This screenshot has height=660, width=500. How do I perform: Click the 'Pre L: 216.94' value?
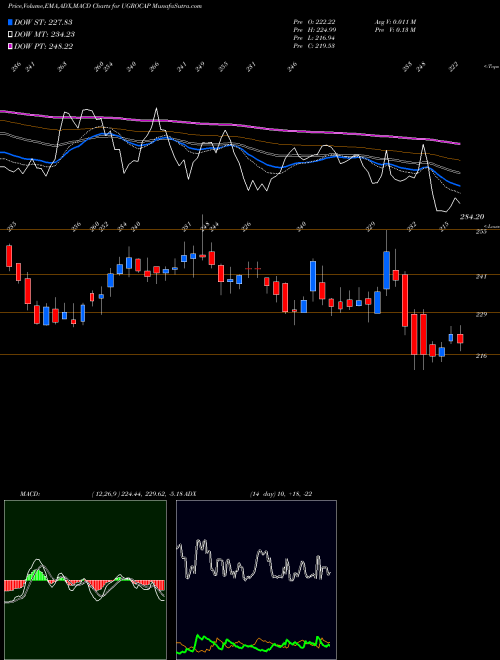coord(314,38)
